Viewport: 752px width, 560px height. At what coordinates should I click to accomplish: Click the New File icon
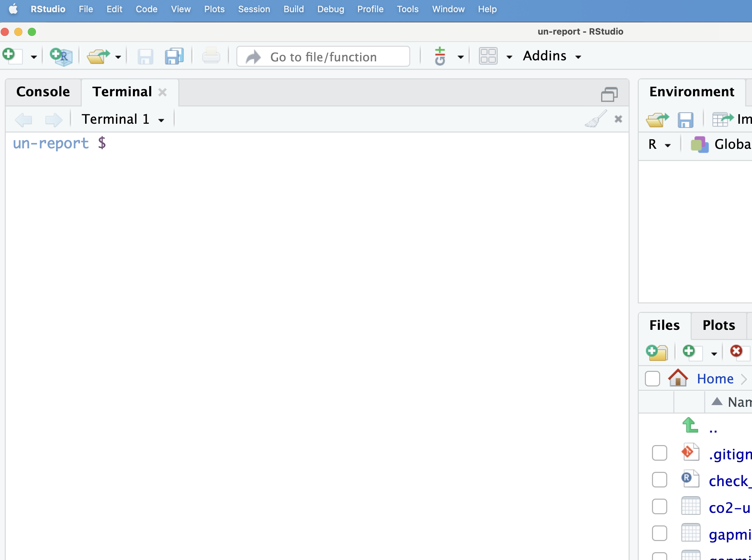coord(12,56)
